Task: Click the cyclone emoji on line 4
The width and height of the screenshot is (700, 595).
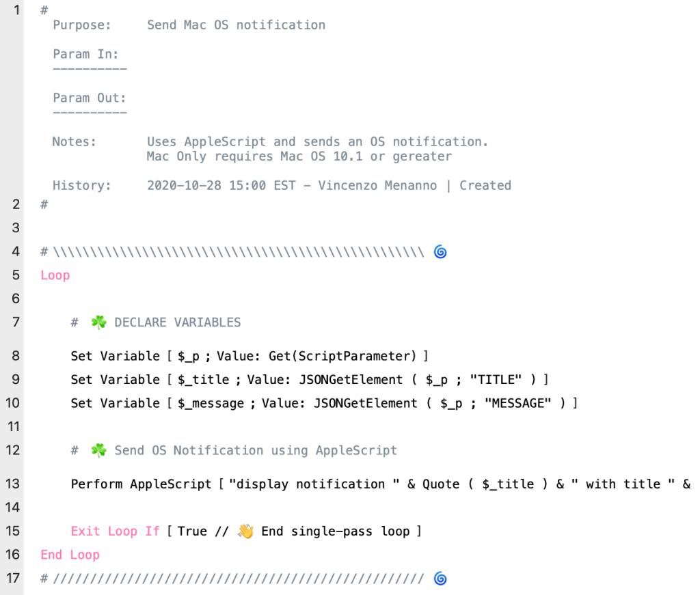Action: (x=441, y=252)
